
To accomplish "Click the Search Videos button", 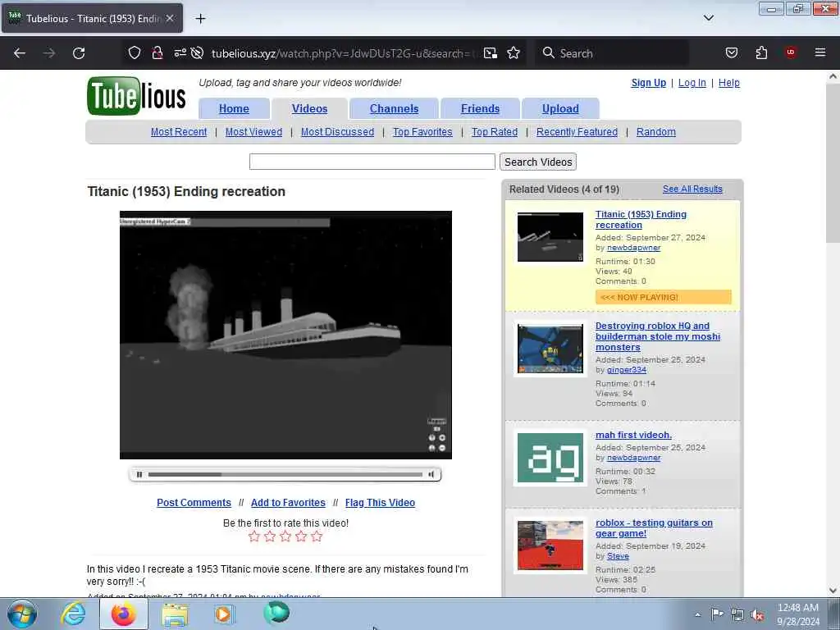I will point(538,162).
